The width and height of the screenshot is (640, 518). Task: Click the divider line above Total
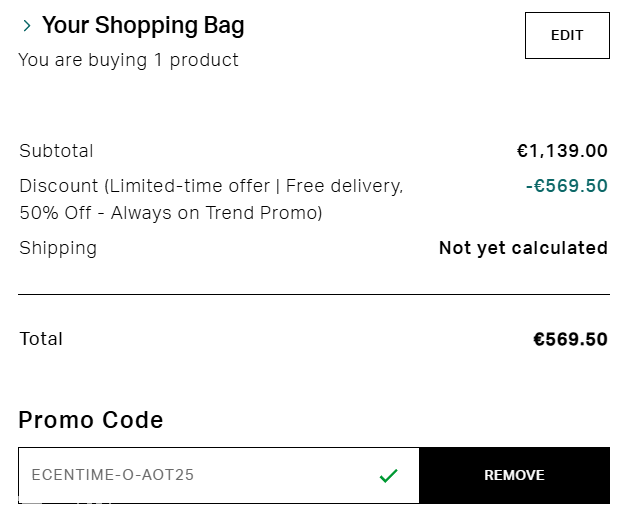pyautogui.click(x=313, y=295)
